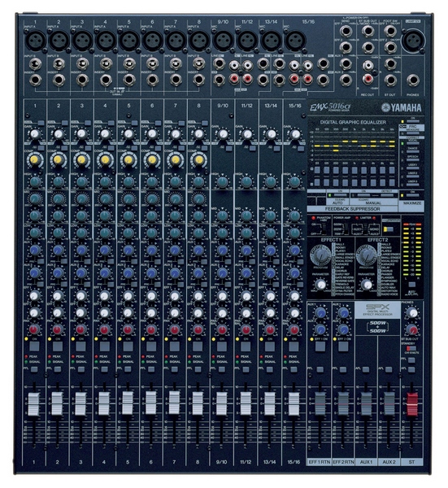The width and height of the screenshot is (448, 488).
Task: Engage the PFL button on channel 7
Action: 174,369
